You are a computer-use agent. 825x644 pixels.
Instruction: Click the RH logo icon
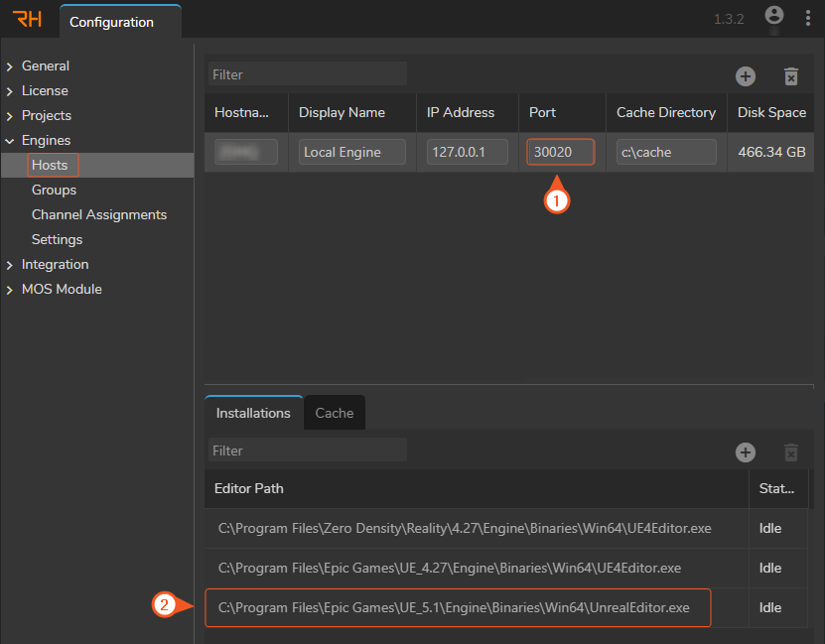pos(28,20)
